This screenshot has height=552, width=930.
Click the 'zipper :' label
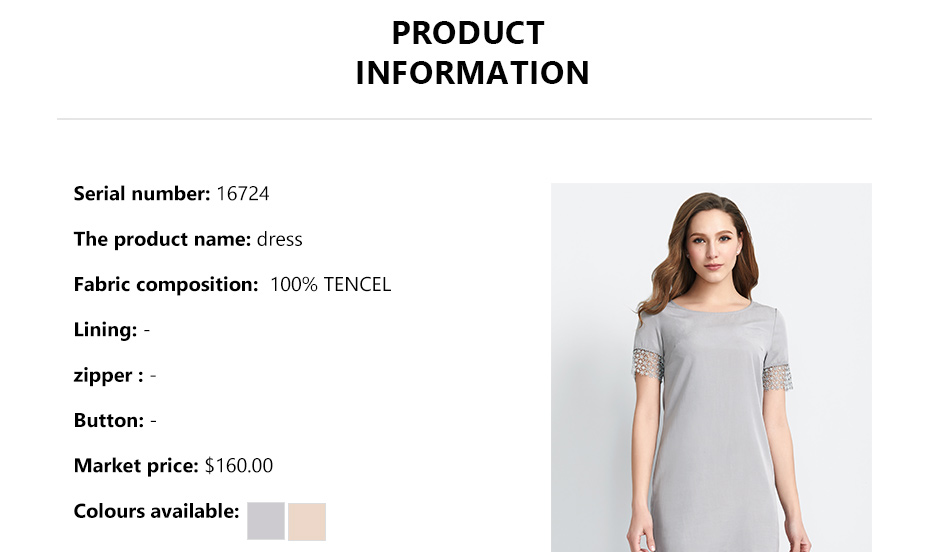coord(108,376)
